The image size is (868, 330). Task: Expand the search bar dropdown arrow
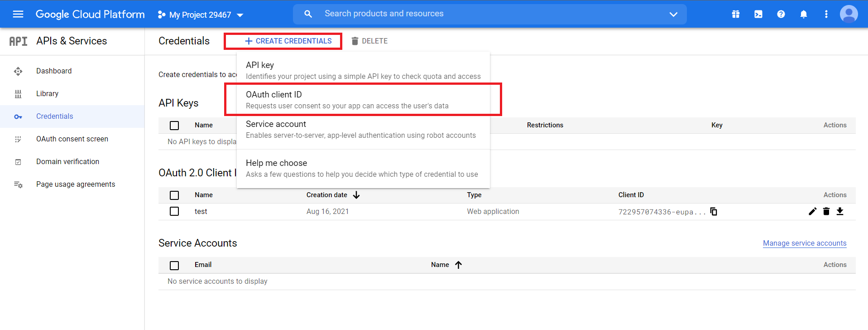(673, 14)
